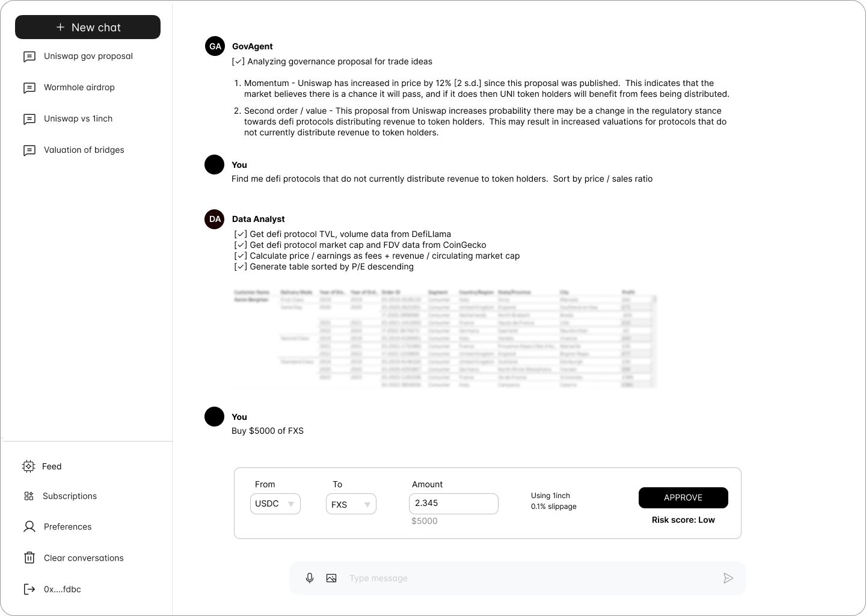Open the From token USDC dropdown
The image size is (866, 616).
pos(275,504)
